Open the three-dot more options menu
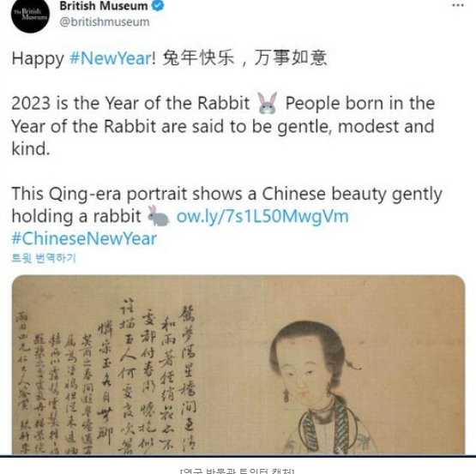The image size is (476, 474). click(x=458, y=5)
